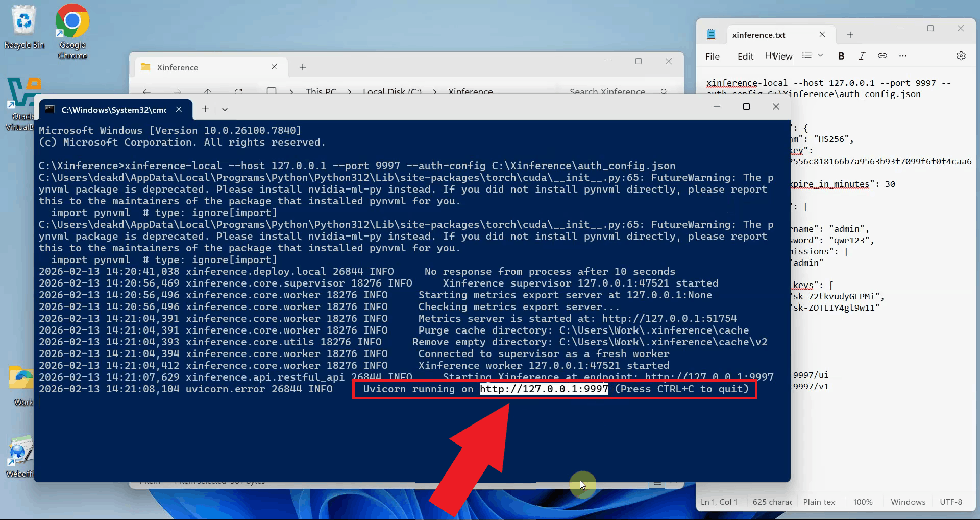Open the zoom level 100% in status bar
This screenshot has height=520, width=980.
863,502
